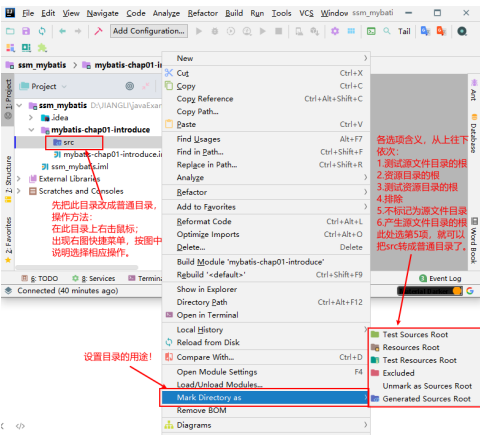Screen dimensions: 480x443
Task: Open the VCS menu
Action: click(306, 13)
